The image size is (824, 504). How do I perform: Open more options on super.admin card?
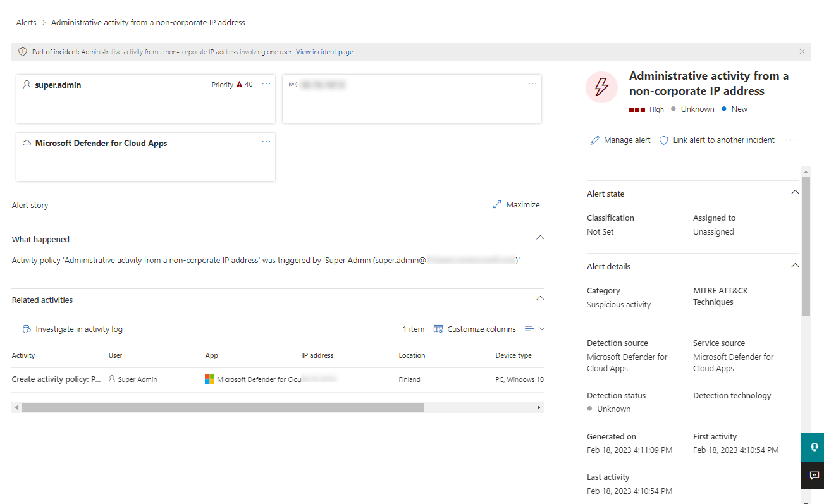(x=266, y=84)
